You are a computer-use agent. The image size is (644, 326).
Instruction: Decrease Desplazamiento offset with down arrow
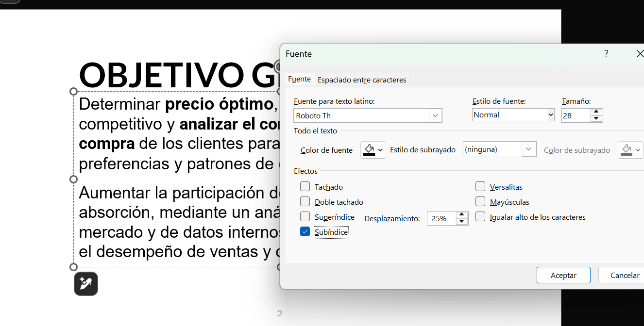tap(462, 222)
